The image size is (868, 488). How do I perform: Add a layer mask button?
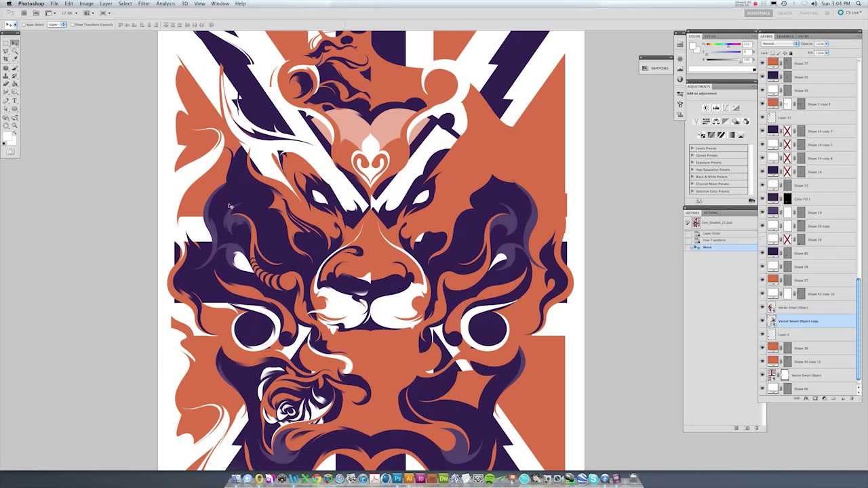coord(815,399)
